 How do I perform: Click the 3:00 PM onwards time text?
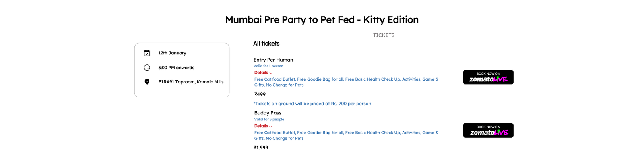click(x=176, y=68)
